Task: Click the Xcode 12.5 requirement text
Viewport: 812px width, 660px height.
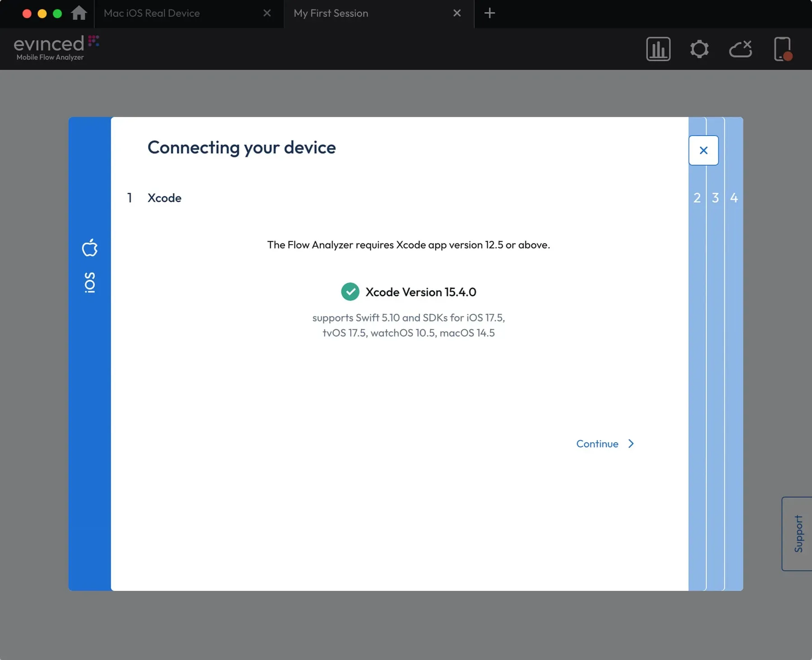Action: coord(408,245)
